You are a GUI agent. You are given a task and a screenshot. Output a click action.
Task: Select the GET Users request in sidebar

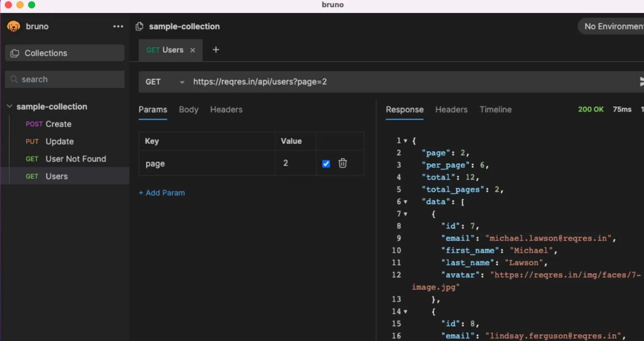pyautogui.click(x=65, y=176)
